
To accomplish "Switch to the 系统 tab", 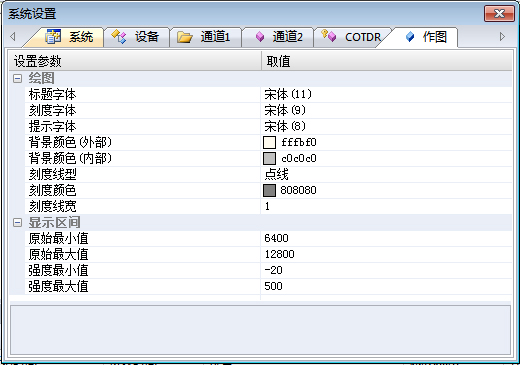I will tap(69, 37).
